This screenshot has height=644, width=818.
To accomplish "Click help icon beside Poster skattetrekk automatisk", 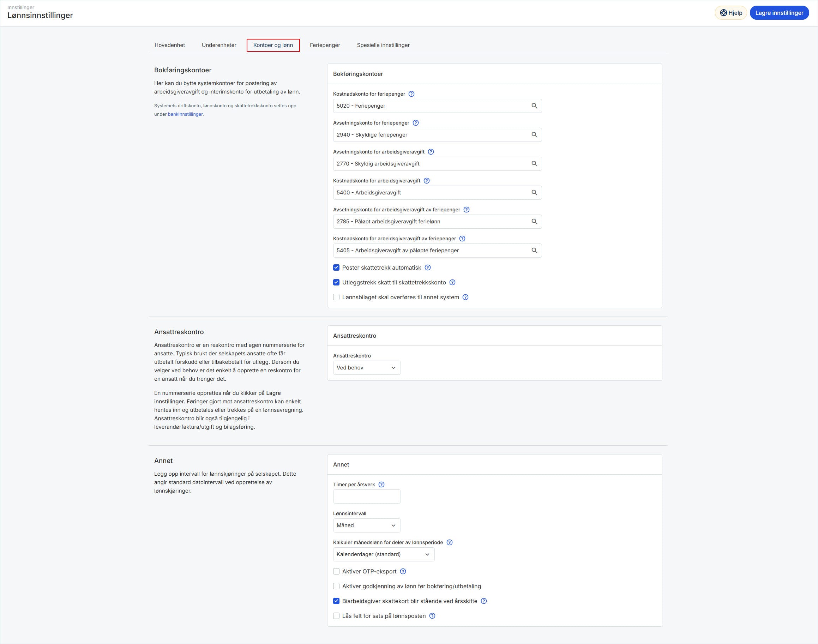I will click(427, 268).
